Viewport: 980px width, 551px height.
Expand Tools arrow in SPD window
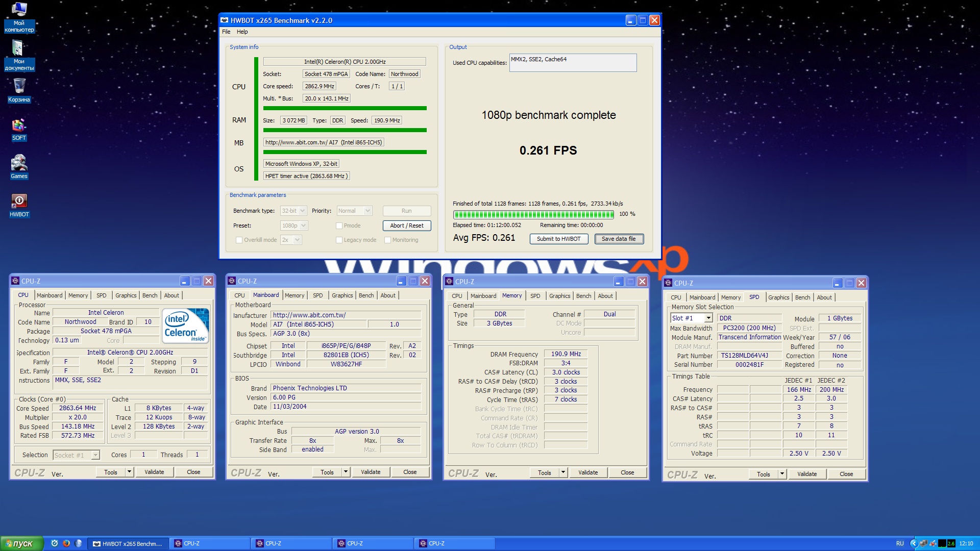[782, 474]
